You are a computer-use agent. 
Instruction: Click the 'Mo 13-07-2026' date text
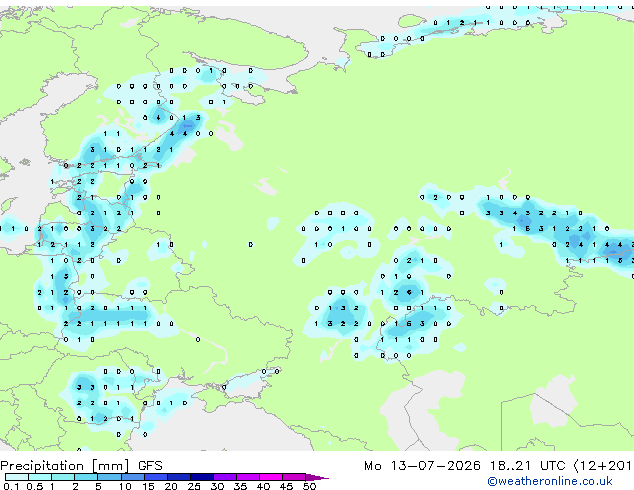[422, 466]
